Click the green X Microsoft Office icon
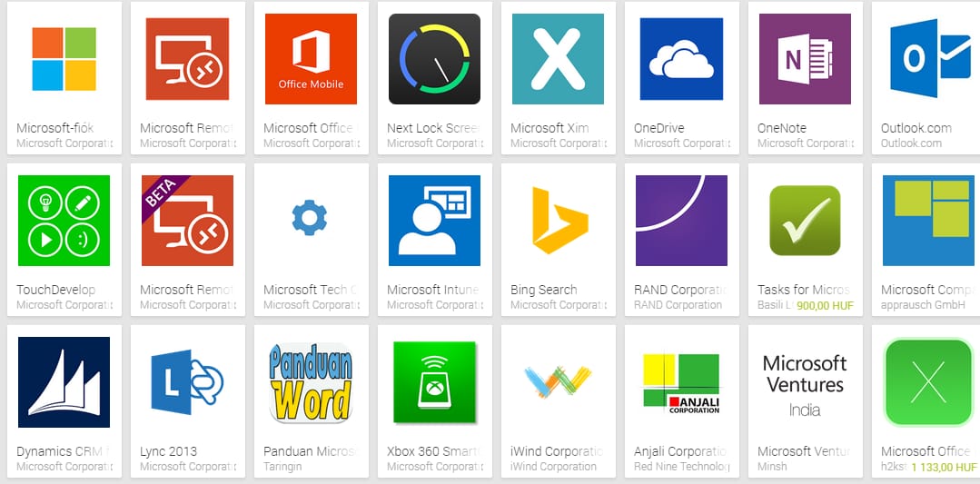The width and height of the screenshot is (980, 484). point(929,382)
